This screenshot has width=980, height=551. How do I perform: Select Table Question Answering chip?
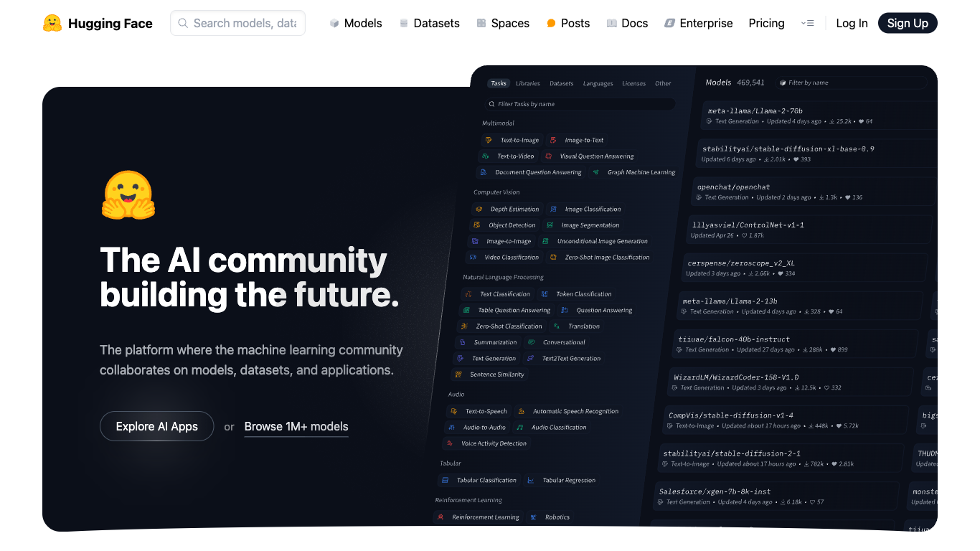coord(507,310)
